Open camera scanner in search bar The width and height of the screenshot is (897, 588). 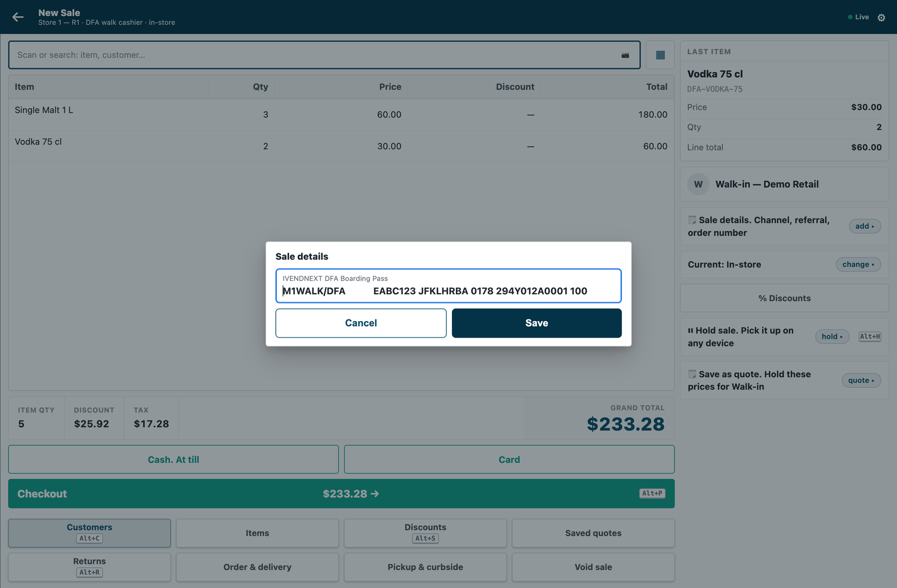tap(625, 55)
